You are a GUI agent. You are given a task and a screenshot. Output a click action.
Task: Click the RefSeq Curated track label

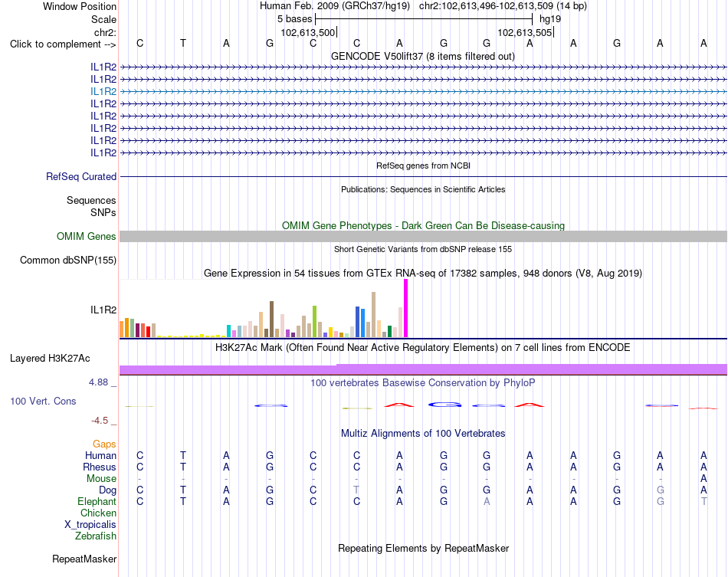pyautogui.click(x=81, y=176)
